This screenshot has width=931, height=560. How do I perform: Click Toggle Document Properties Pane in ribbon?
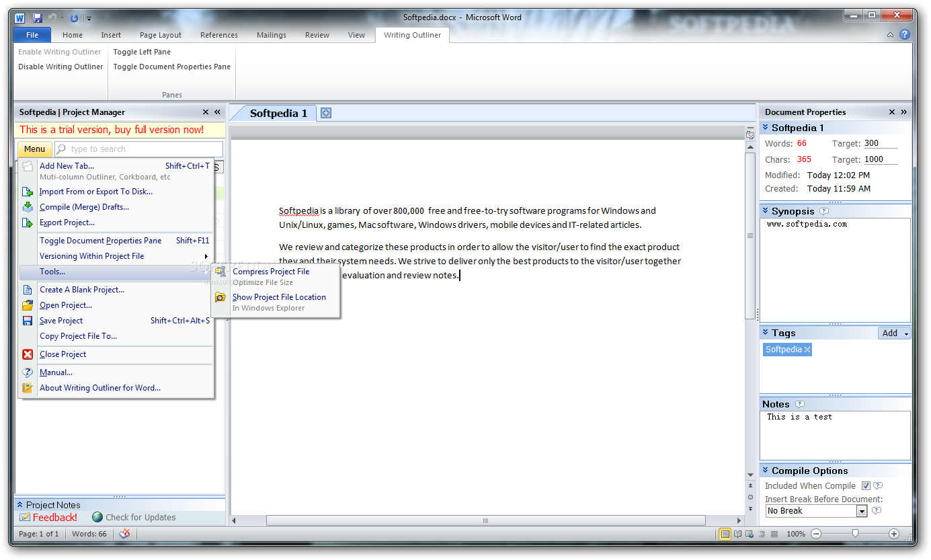point(172,67)
